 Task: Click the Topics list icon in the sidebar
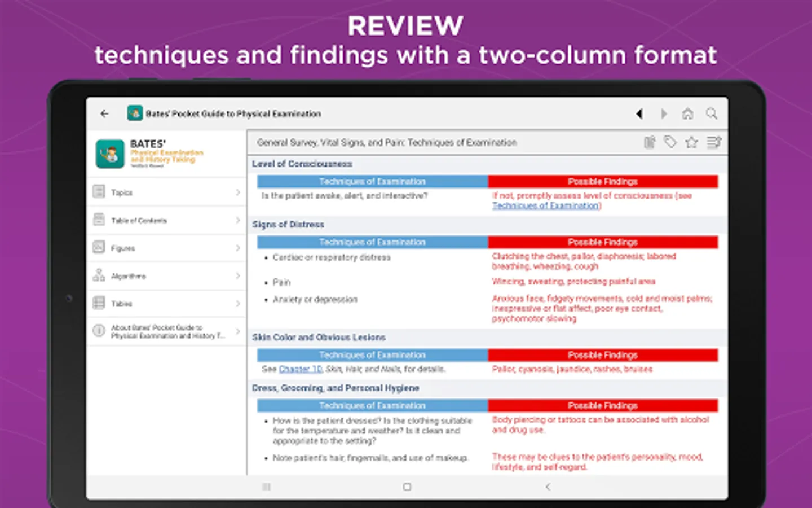coord(99,192)
